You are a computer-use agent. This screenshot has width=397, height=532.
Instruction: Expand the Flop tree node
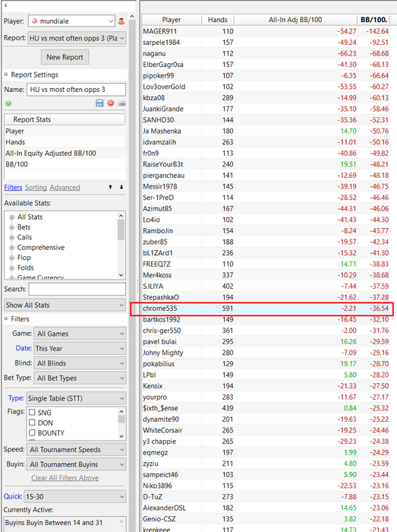click(x=11, y=258)
